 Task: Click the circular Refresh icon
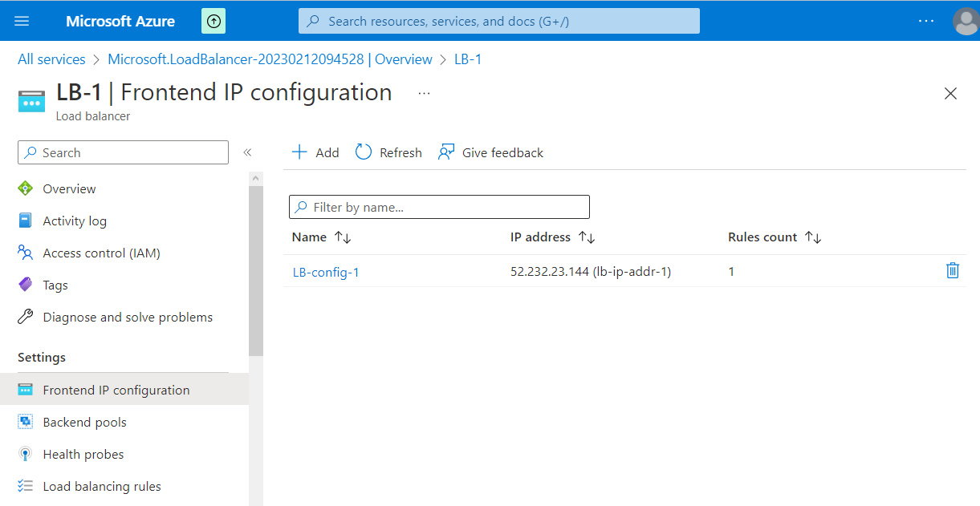[364, 152]
